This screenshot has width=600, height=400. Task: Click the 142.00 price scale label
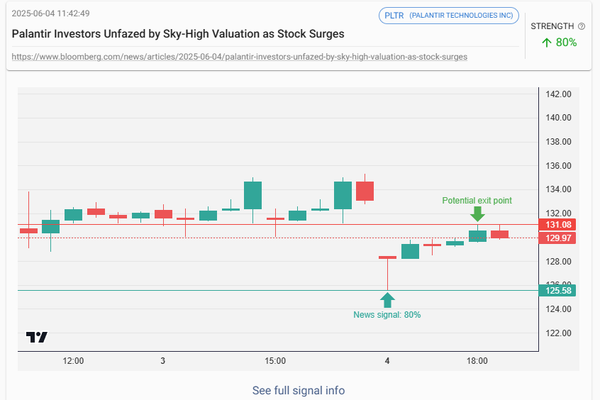[558, 94]
